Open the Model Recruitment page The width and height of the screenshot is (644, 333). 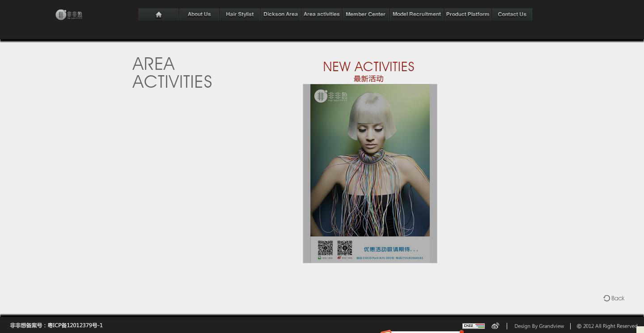tap(416, 14)
